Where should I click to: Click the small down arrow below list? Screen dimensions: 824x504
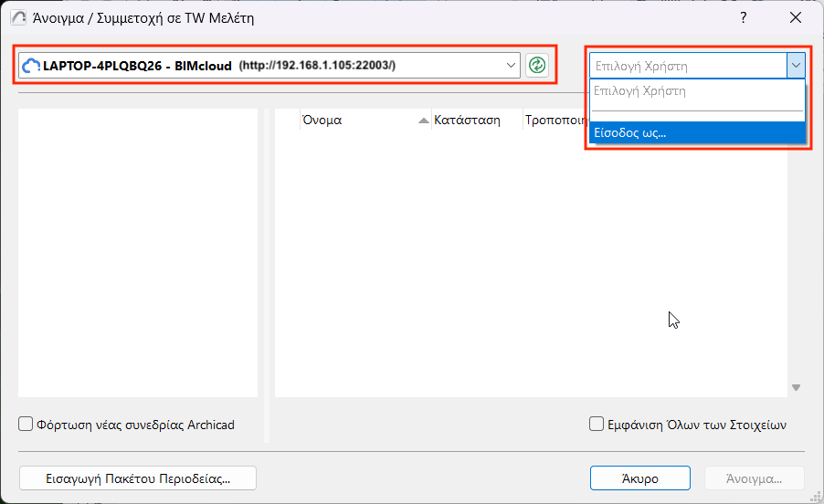[x=796, y=388]
